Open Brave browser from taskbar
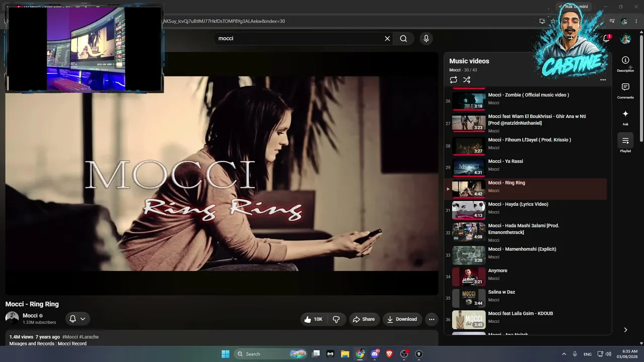Image resolution: width=644 pixels, height=362 pixels. [389, 354]
